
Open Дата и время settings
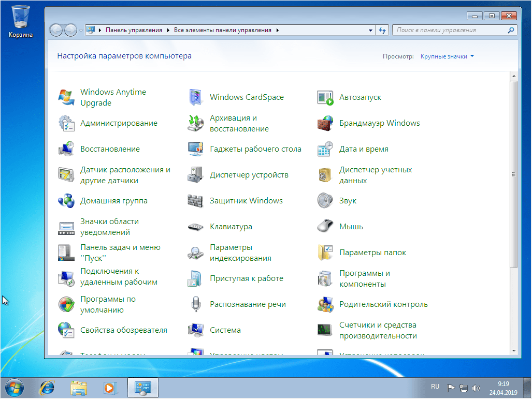pyautogui.click(x=363, y=149)
